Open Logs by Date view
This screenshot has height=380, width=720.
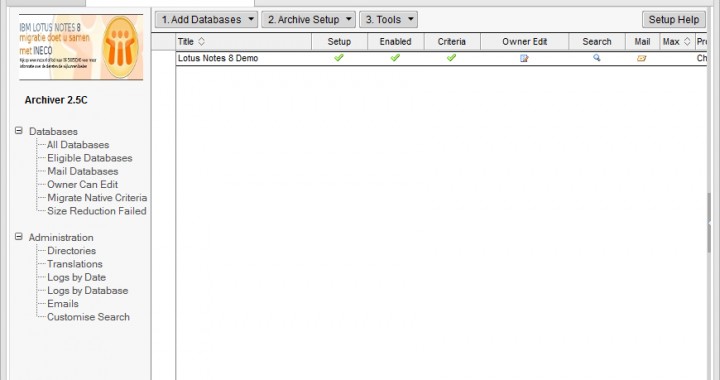77,278
